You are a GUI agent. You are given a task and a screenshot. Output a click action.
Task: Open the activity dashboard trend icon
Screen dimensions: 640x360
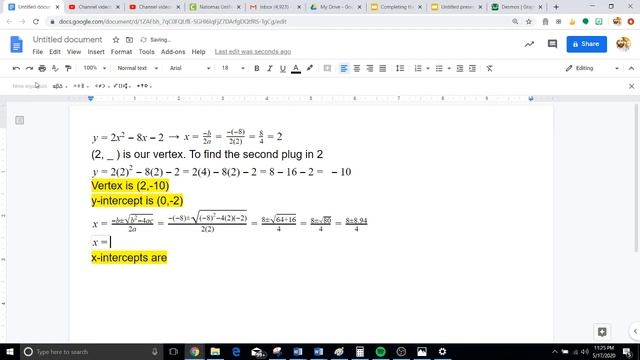click(x=529, y=44)
